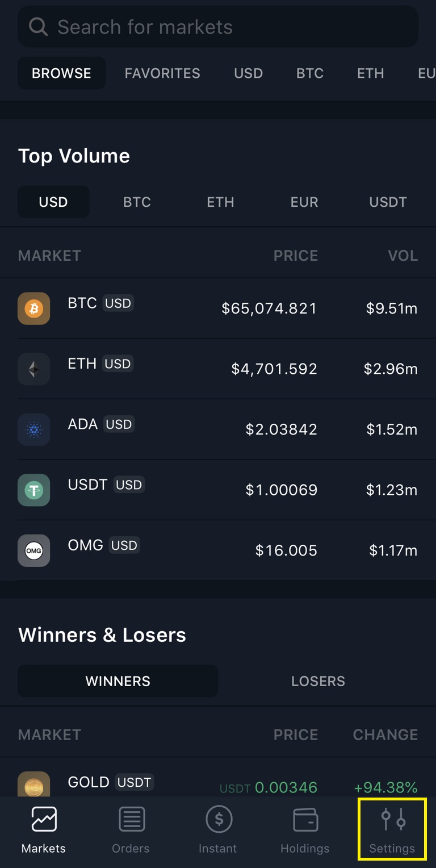
Task: Click the Search for markets field
Action: coord(218,27)
